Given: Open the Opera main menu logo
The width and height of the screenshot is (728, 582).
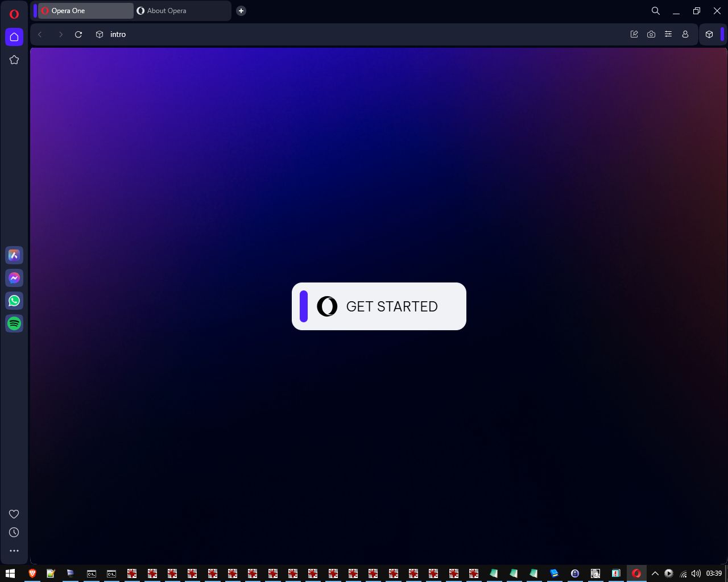Looking at the screenshot, I should pos(14,14).
